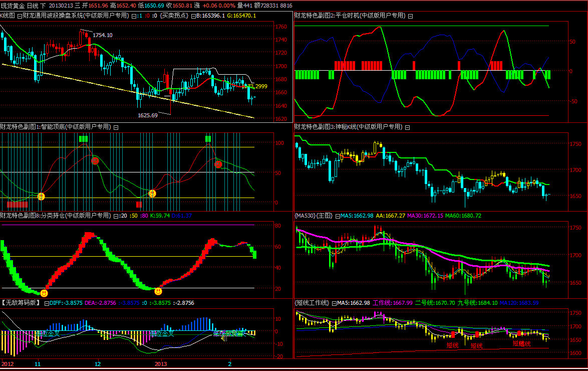
Task: Click the box icon beside 短线工作线
Action: tap(334, 303)
